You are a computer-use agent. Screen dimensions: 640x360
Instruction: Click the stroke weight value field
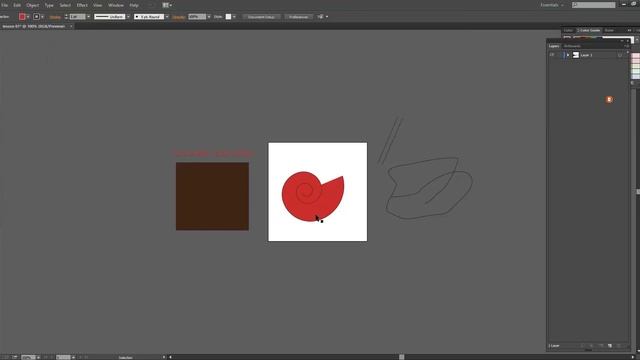tap(77, 17)
